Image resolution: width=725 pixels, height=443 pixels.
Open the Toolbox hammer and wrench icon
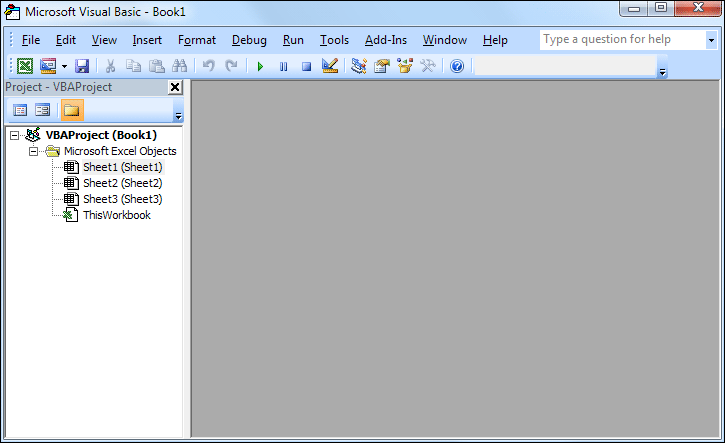click(428, 66)
